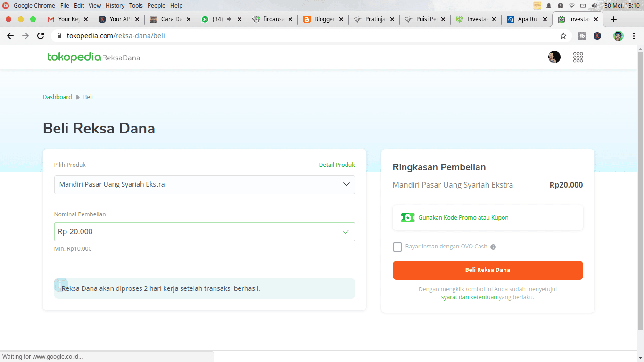Open the Edit menu
This screenshot has width=644, height=362.
[79, 6]
